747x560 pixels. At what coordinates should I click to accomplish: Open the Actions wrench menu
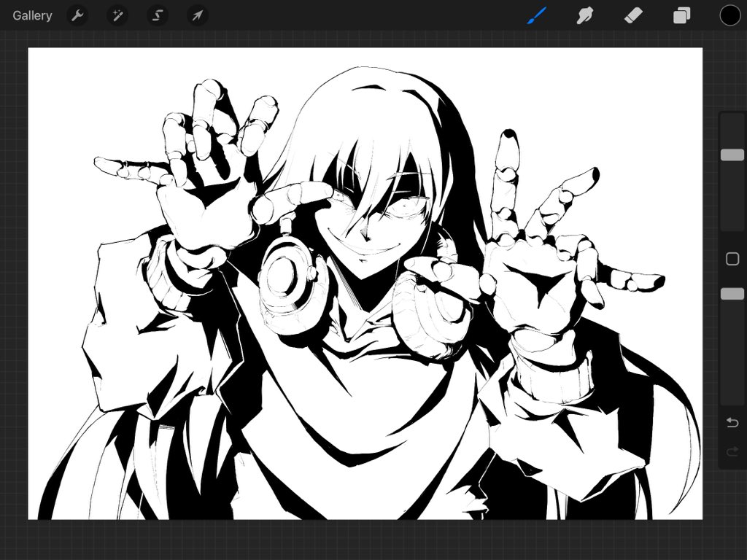point(77,16)
